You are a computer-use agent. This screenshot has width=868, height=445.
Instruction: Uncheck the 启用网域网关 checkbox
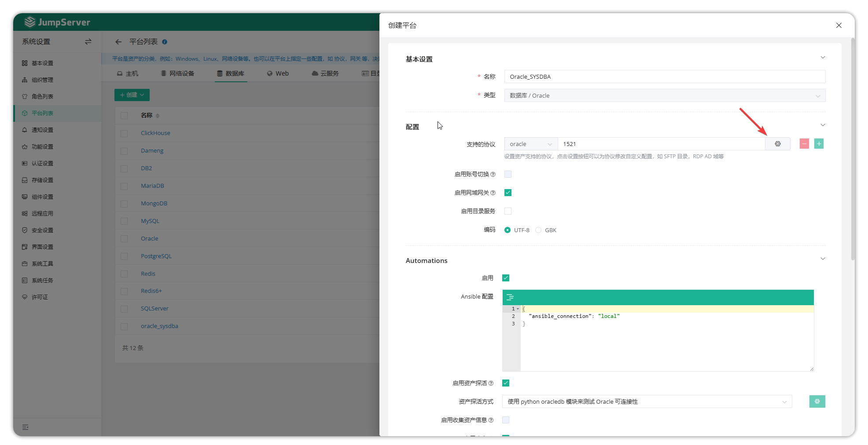508,193
